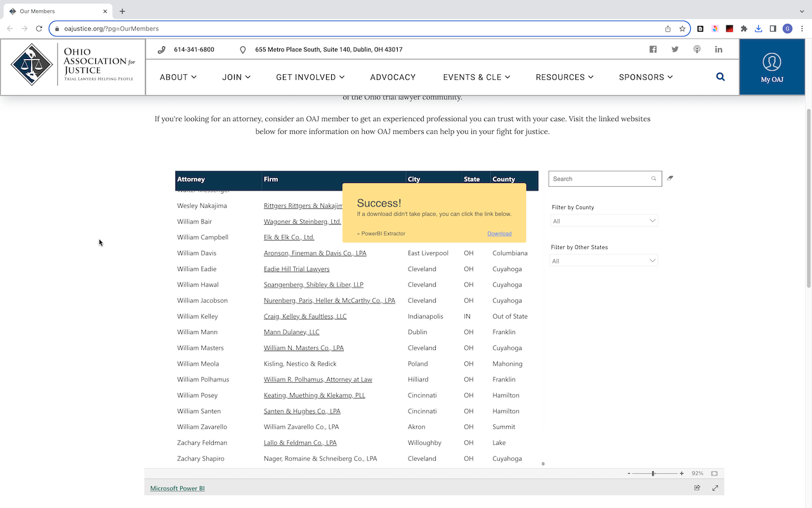Sort by County column header

pos(504,179)
